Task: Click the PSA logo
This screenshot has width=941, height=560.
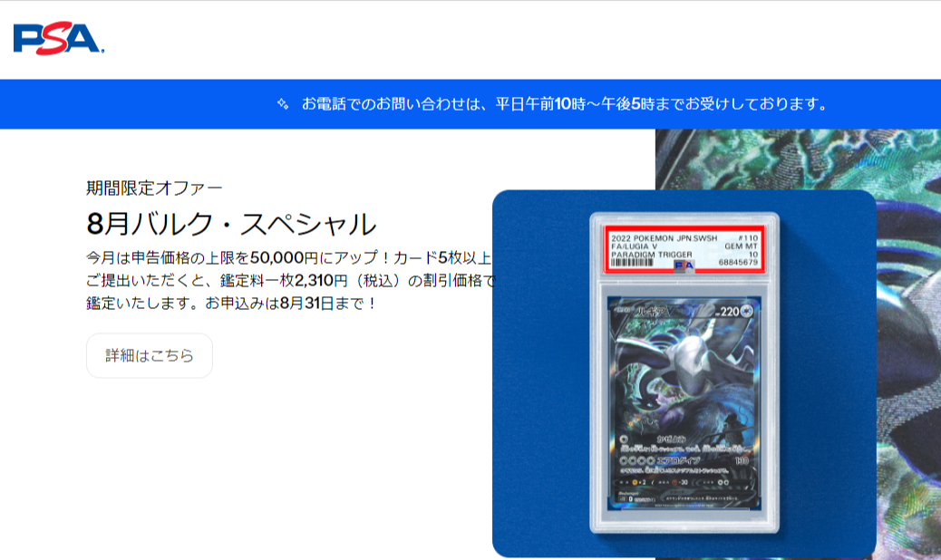Action: [54, 37]
